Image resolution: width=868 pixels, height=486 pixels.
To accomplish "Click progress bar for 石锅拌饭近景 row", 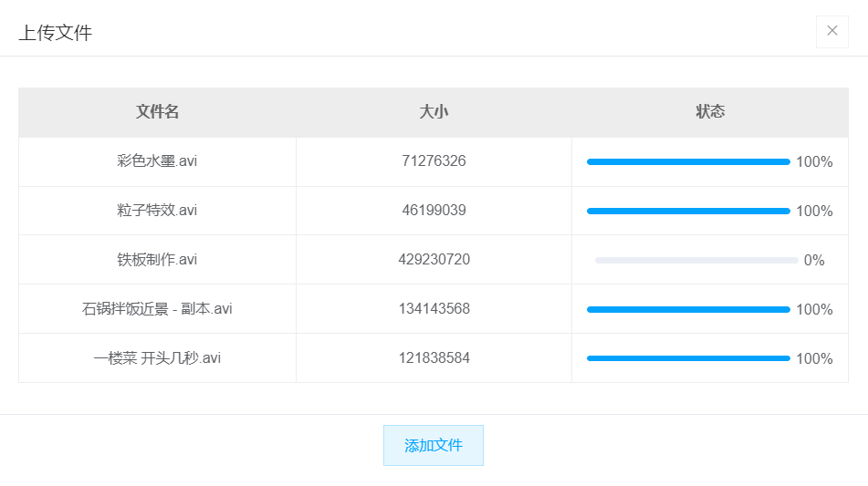I will [688, 310].
